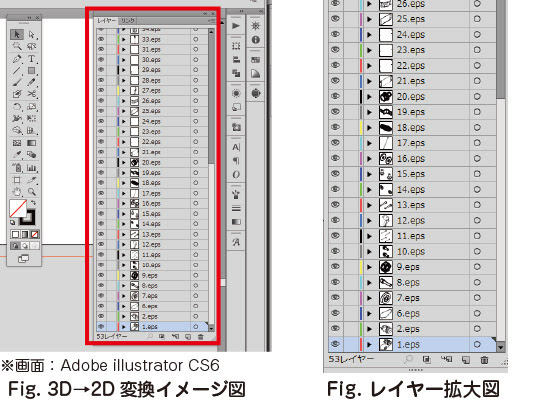This screenshot has width=554, height=401.
Task: Select the Paintbrush tool
Action: pyautogui.click(x=17, y=82)
